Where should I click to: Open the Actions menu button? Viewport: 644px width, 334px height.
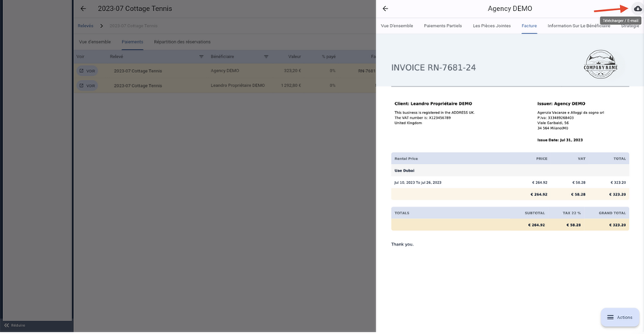click(620, 317)
